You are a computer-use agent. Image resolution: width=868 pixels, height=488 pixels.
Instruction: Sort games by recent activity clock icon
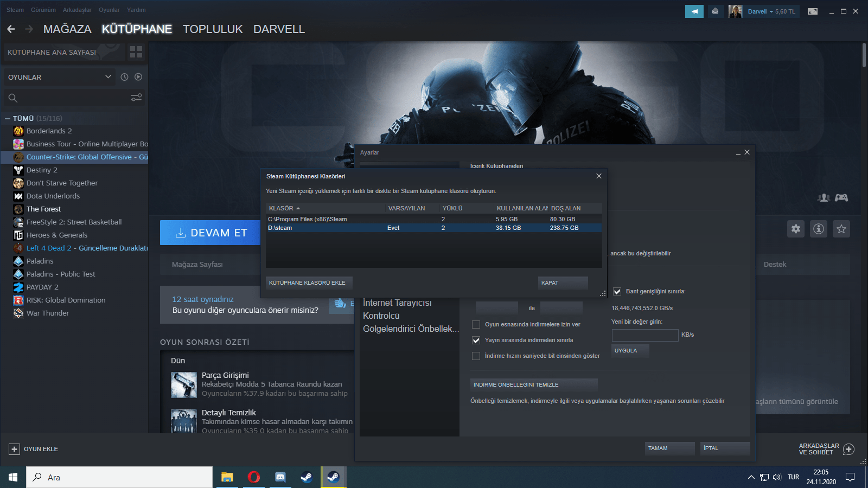(124, 77)
